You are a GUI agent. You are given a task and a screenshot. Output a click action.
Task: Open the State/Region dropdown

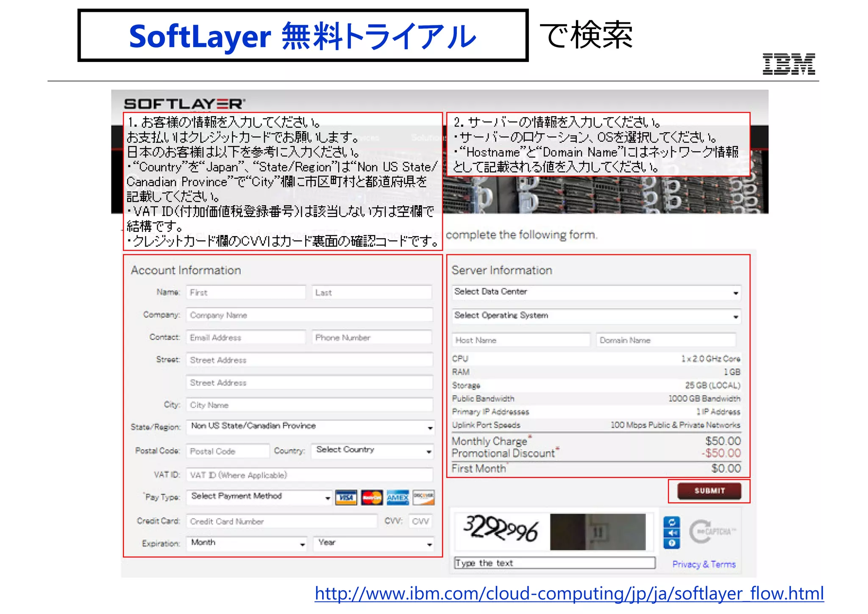[310, 427]
